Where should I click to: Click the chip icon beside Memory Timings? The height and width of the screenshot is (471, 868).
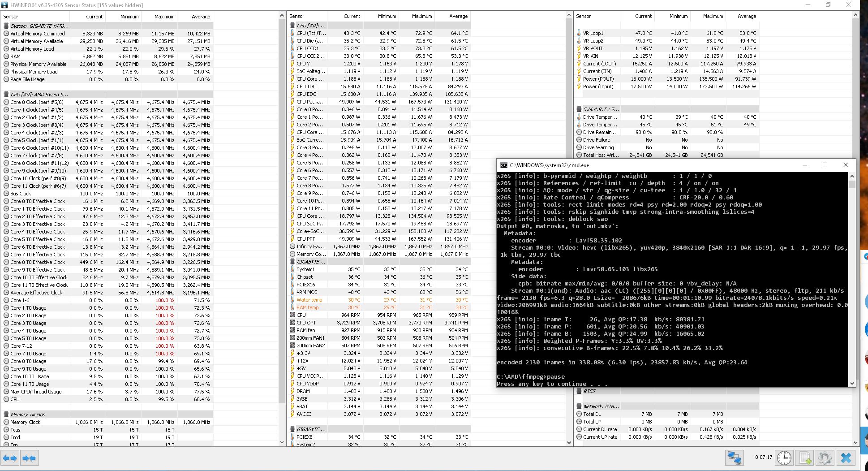(6, 415)
